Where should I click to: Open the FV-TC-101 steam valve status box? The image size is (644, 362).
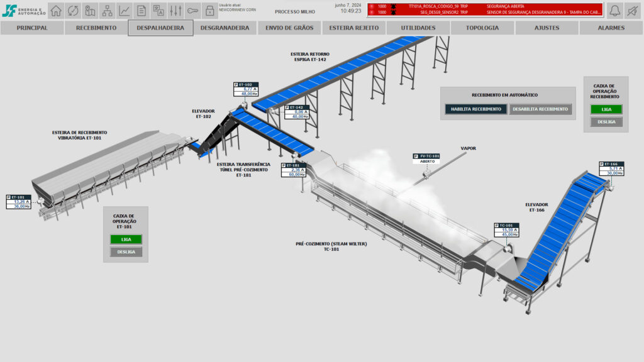tap(427, 159)
